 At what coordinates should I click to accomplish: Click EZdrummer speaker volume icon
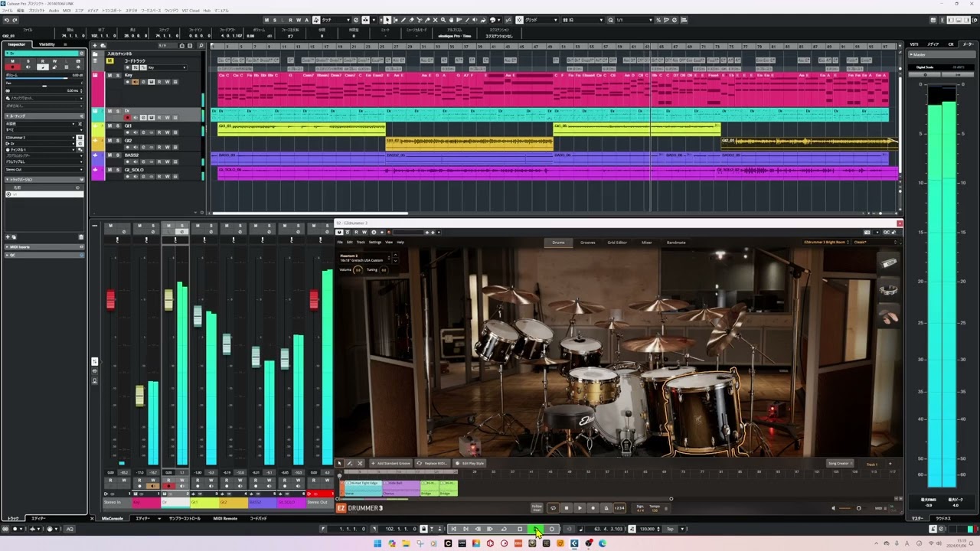(x=834, y=508)
